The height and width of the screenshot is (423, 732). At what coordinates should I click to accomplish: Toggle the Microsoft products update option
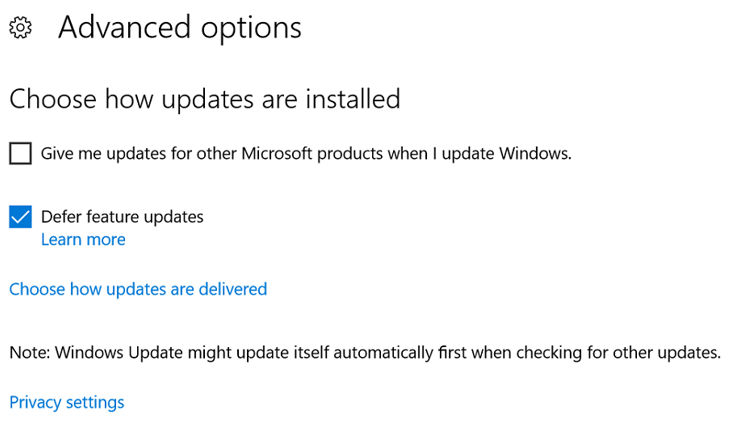20,154
